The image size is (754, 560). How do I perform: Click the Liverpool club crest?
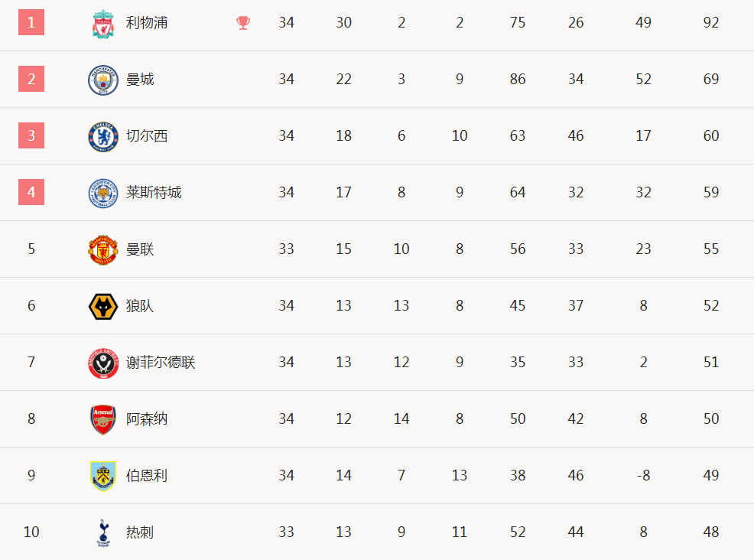[103, 24]
